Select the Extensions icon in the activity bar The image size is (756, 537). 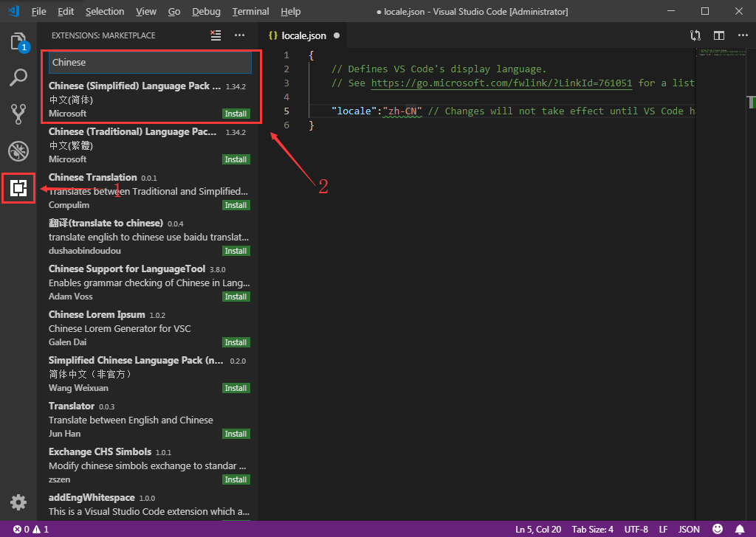click(18, 188)
